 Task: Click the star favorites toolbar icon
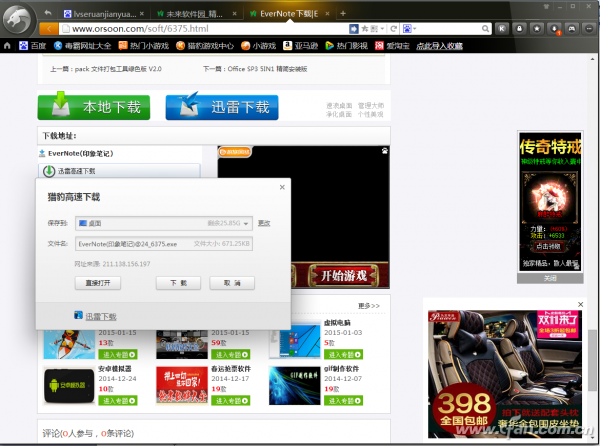(537, 29)
